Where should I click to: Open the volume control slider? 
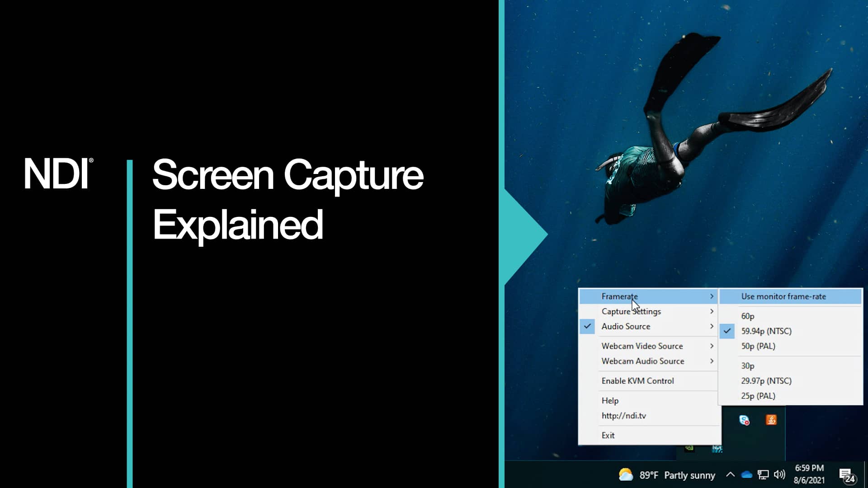point(779,475)
